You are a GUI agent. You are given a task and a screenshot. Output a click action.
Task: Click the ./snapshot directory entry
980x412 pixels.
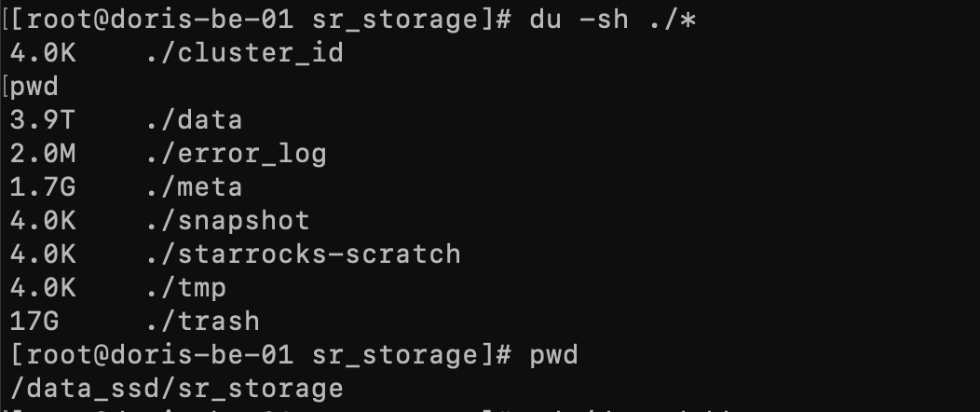click(x=227, y=221)
